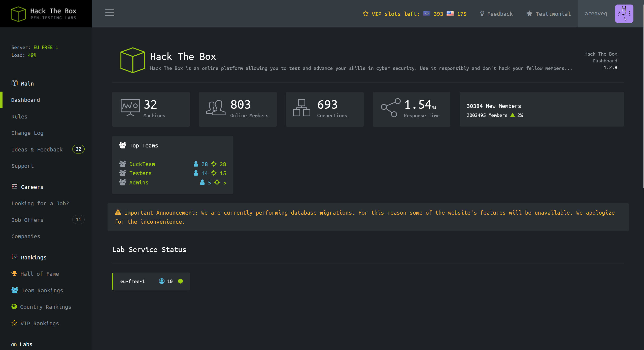This screenshot has width=644, height=350.
Task: Collapse the Rankings sidebar section
Action: (x=33, y=257)
